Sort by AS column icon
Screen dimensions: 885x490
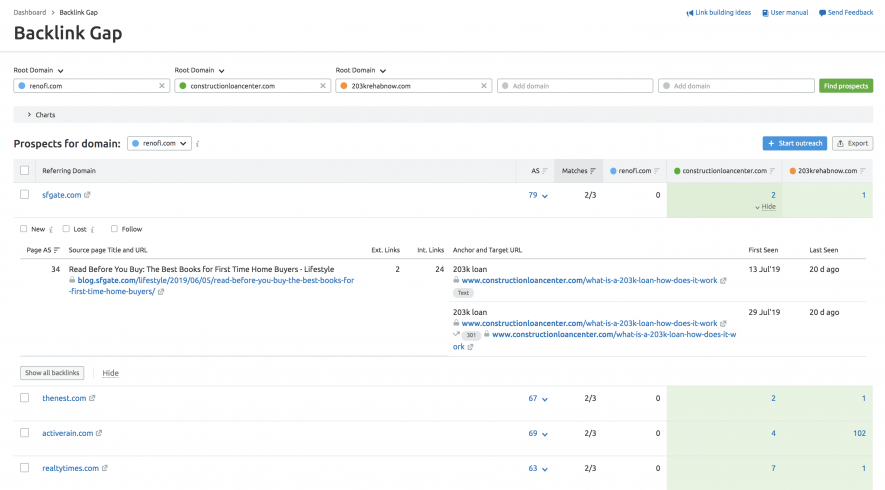click(x=545, y=171)
